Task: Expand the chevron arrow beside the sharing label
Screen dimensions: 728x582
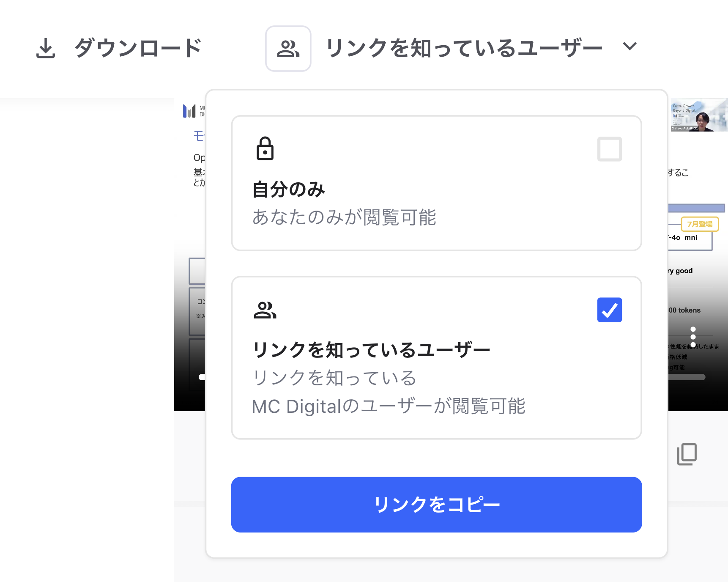Action: (x=629, y=46)
